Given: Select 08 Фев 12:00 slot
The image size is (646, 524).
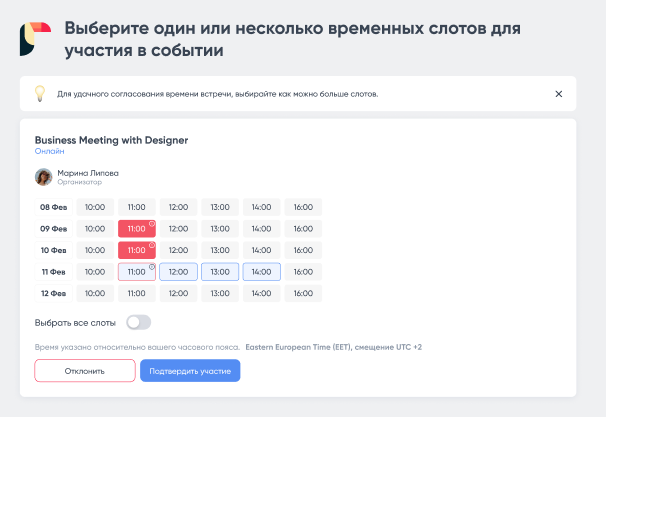Looking at the screenshot, I should (x=178, y=207).
